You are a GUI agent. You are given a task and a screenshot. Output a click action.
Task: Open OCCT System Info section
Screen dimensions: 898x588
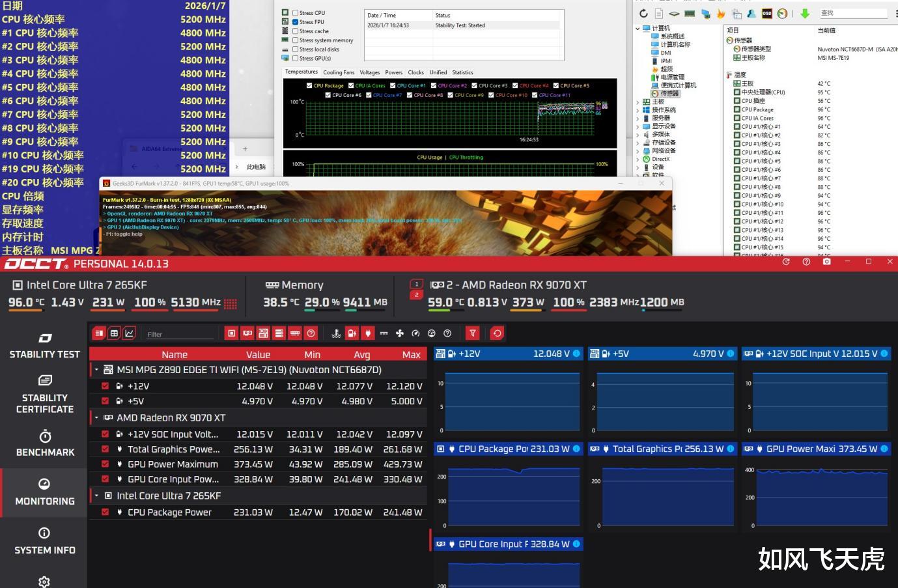pos(44,541)
